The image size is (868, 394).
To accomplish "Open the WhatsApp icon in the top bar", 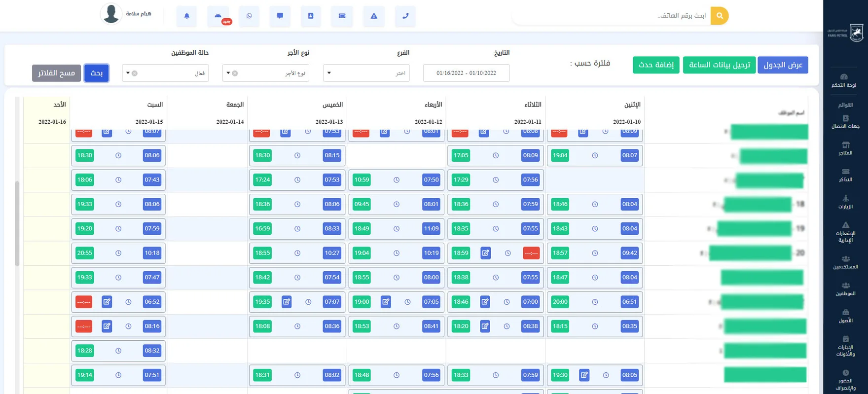I will [249, 16].
